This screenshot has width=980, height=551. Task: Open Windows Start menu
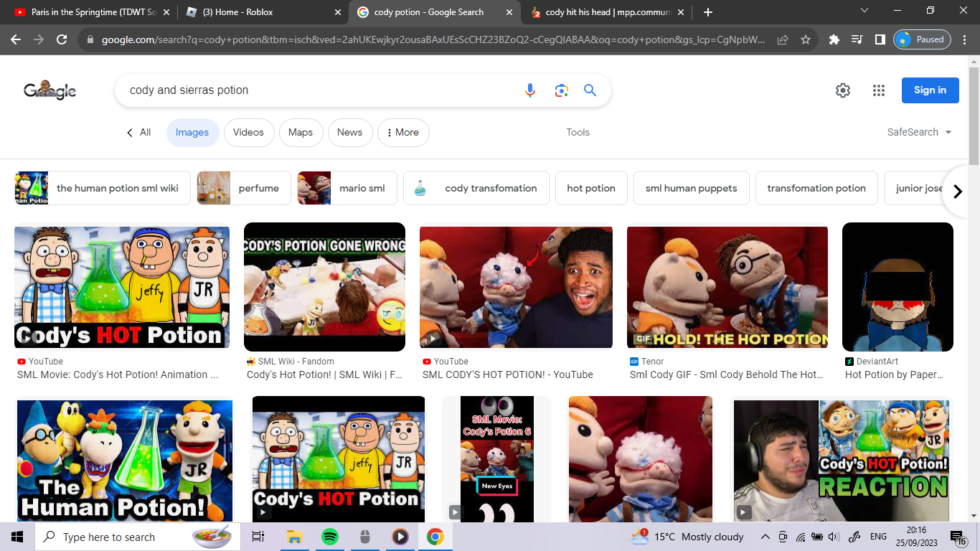17,537
